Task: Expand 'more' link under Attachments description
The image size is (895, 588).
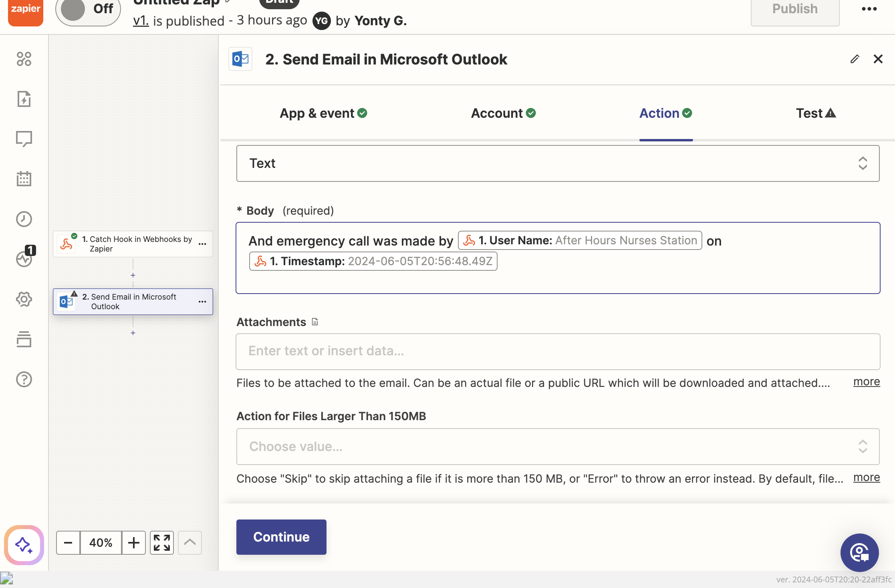Action: point(867,382)
